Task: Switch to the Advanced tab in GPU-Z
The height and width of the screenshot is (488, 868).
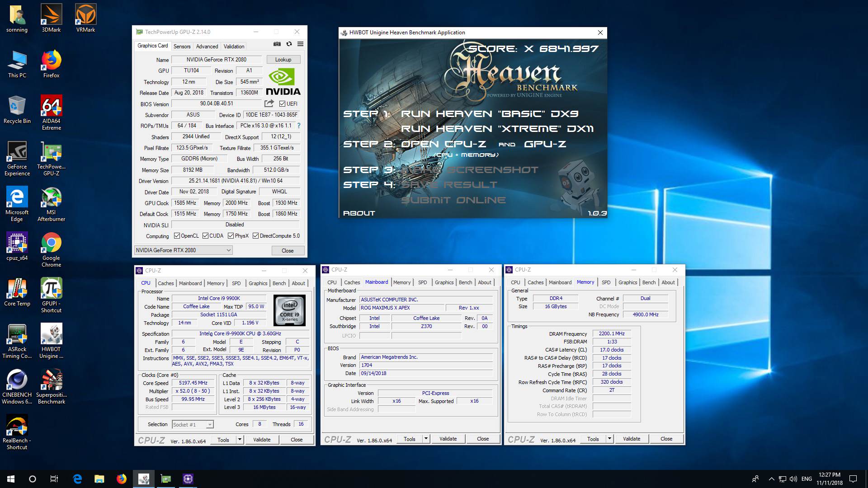Action: point(207,47)
